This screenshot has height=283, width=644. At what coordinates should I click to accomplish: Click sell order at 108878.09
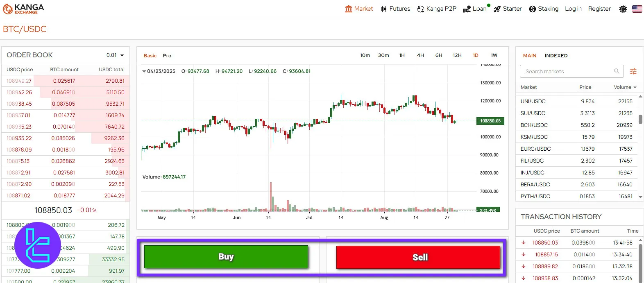tap(66, 149)
